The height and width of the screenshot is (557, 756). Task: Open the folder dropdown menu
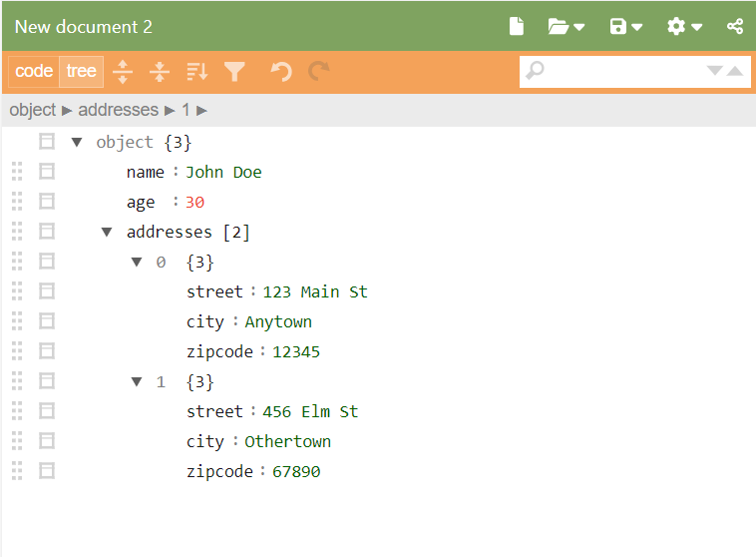(567, 27)
